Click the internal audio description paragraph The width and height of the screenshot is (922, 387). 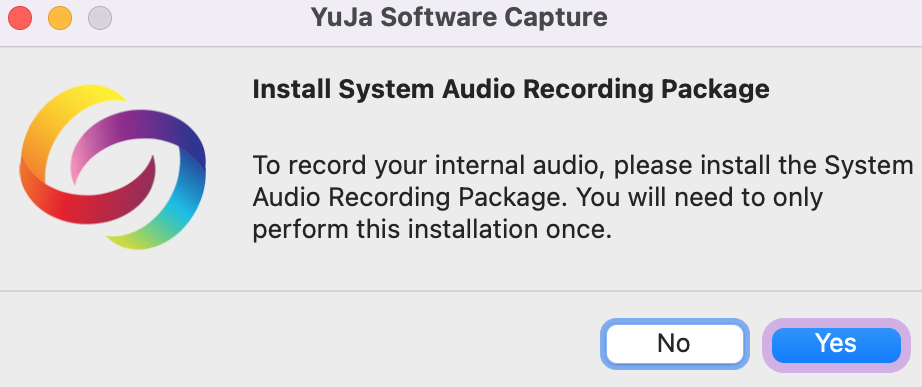tap(582, 198)
